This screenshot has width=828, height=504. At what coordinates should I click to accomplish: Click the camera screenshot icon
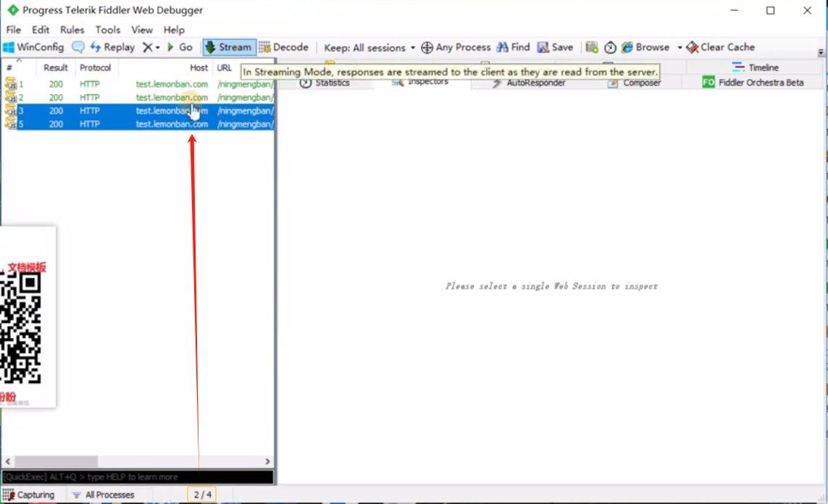591,48
